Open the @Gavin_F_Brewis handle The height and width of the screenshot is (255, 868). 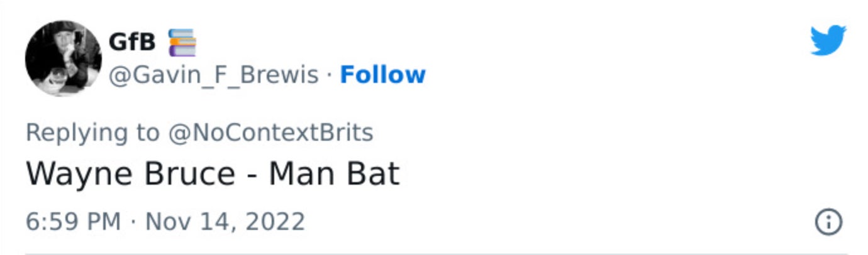pyautogui.click(x=214, y=75)
